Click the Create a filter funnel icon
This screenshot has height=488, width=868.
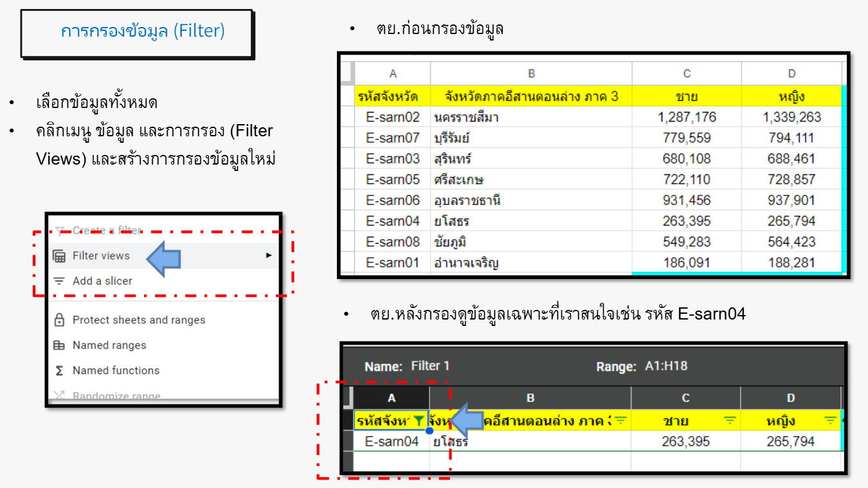(59, 230)
